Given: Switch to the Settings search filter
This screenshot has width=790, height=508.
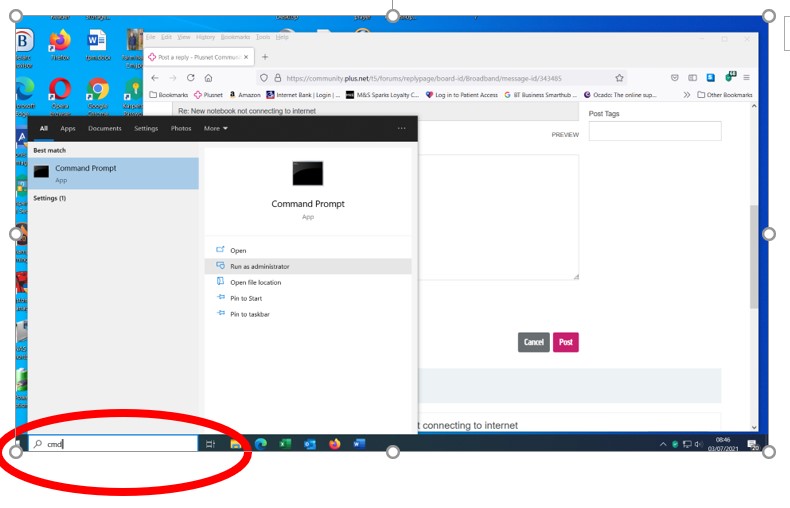Looking at the screenshot, I should pyautogui.click(x=146, y=129).
